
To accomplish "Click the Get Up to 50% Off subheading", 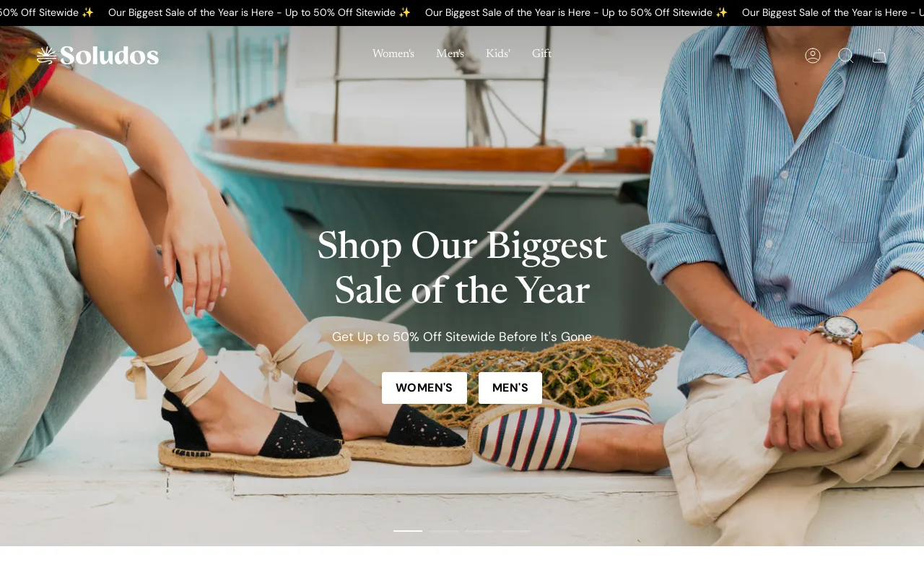I will click(462, 337).
